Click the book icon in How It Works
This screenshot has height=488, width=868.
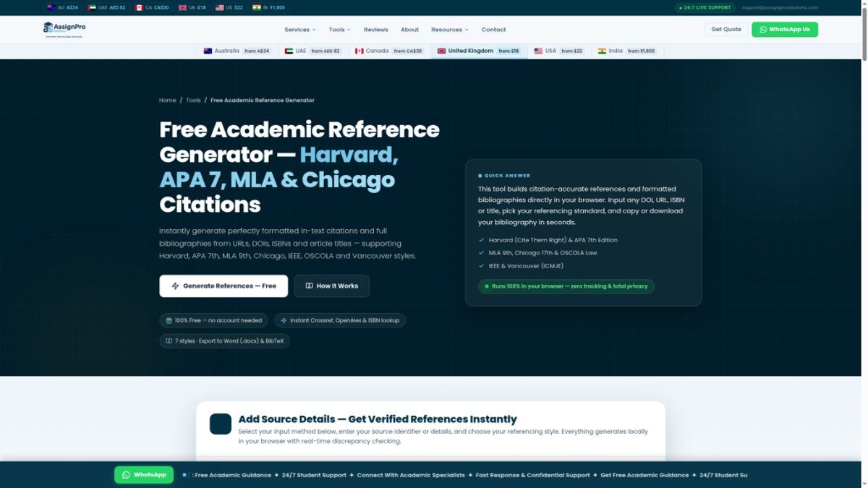coord(309,286)
